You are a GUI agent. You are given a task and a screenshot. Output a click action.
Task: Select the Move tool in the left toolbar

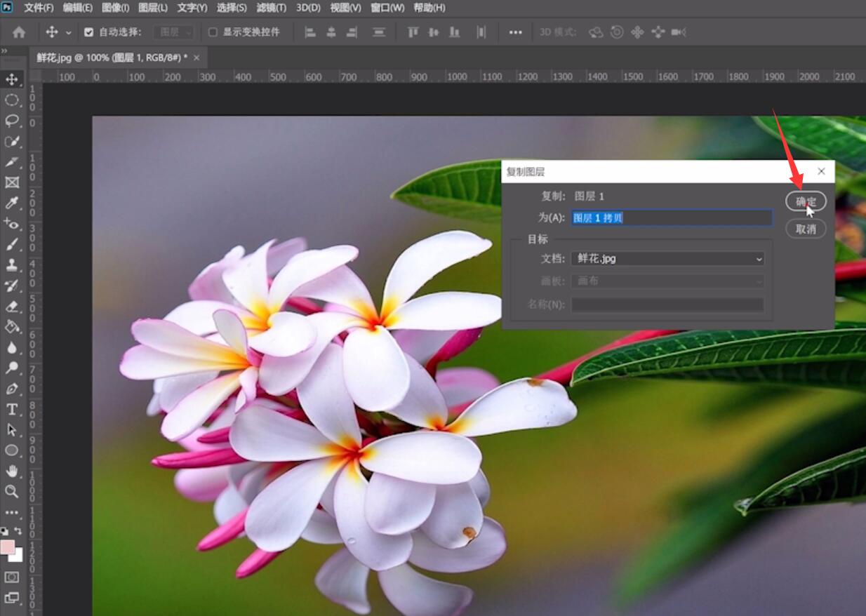point(12,79)
